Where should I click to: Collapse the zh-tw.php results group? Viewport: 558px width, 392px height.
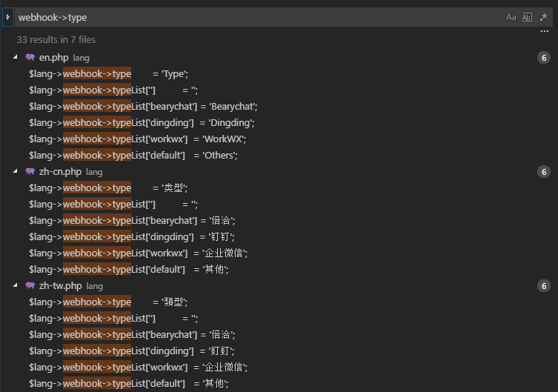(x=16, y=285)
